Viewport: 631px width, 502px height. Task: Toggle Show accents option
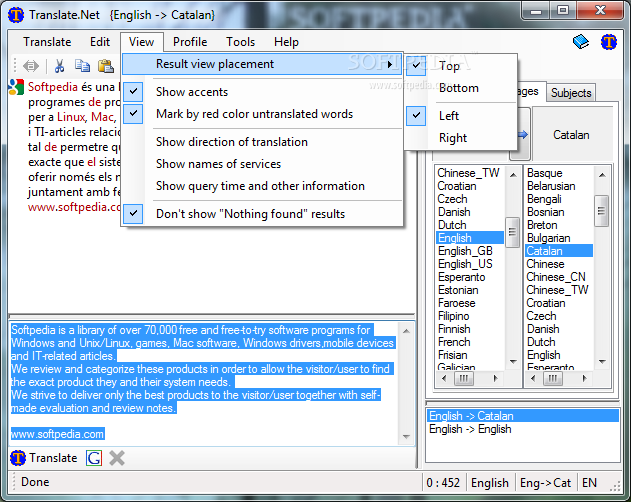(x=262, y=92)
